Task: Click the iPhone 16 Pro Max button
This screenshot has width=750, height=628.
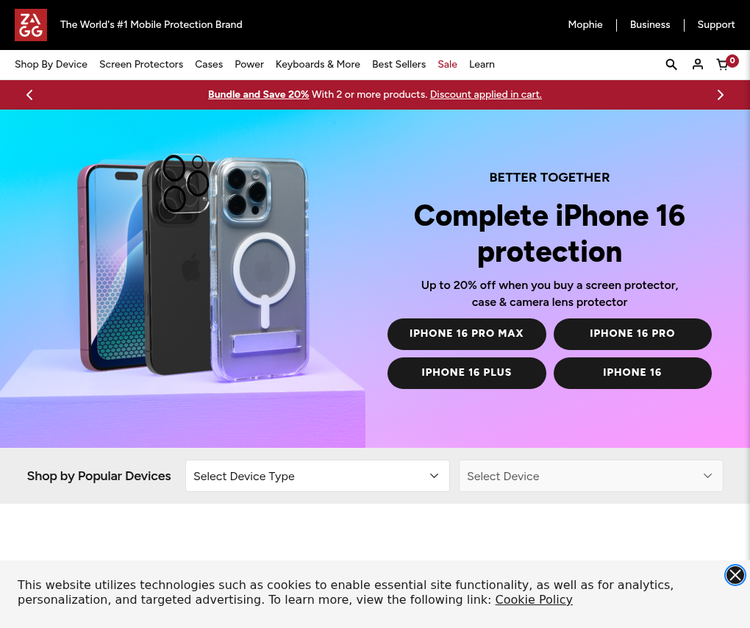Action: point(467,334)
